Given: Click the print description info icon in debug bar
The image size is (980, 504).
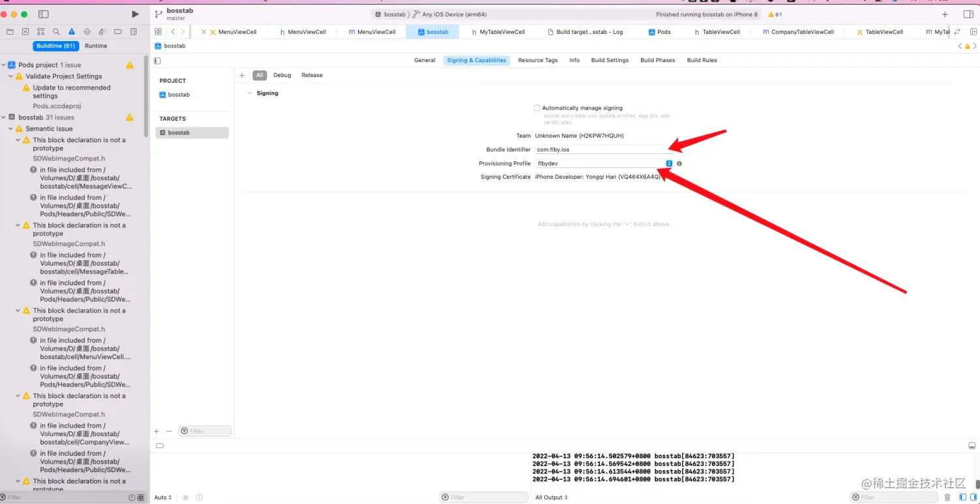Looking at the screenshot, I should coord(199,497).
